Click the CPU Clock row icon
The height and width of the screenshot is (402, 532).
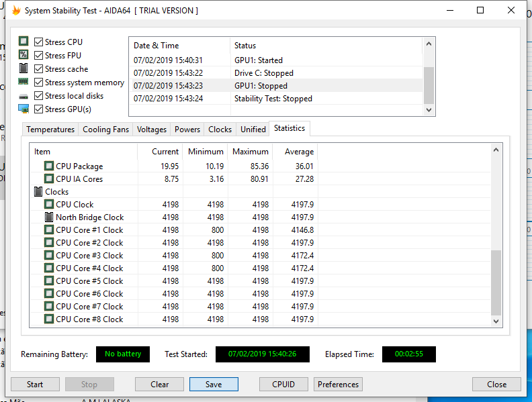(49, 205)
